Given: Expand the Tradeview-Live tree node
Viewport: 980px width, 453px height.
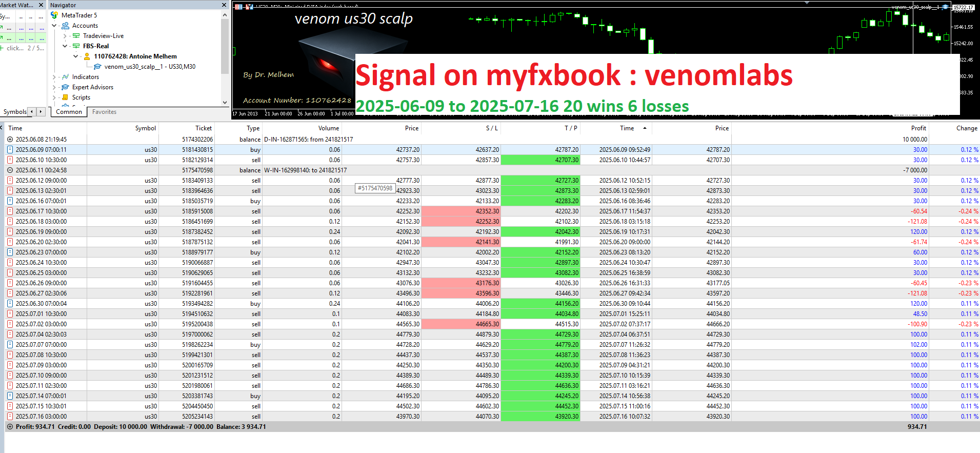Looking at the screenshot, I should (65, 36).
